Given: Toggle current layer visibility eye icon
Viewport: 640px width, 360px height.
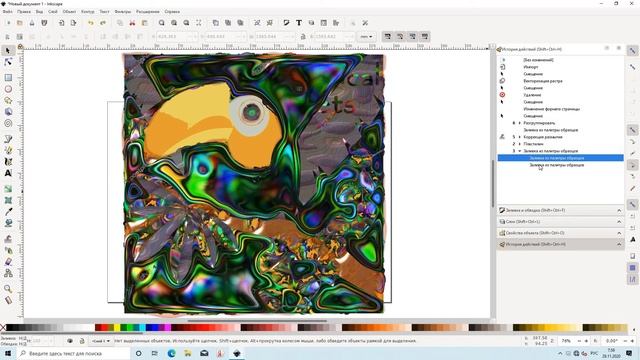Looking at the screenshot, I should pos(70,340).
